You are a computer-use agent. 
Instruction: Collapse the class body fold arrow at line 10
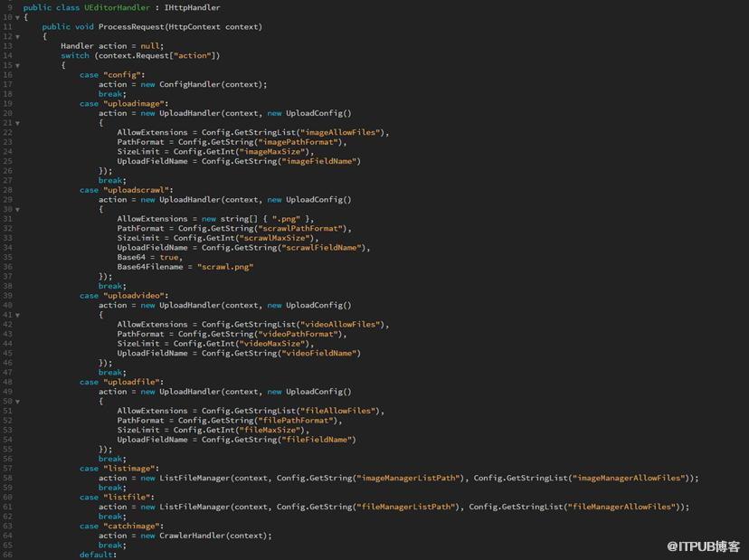(x=18, y=18)
